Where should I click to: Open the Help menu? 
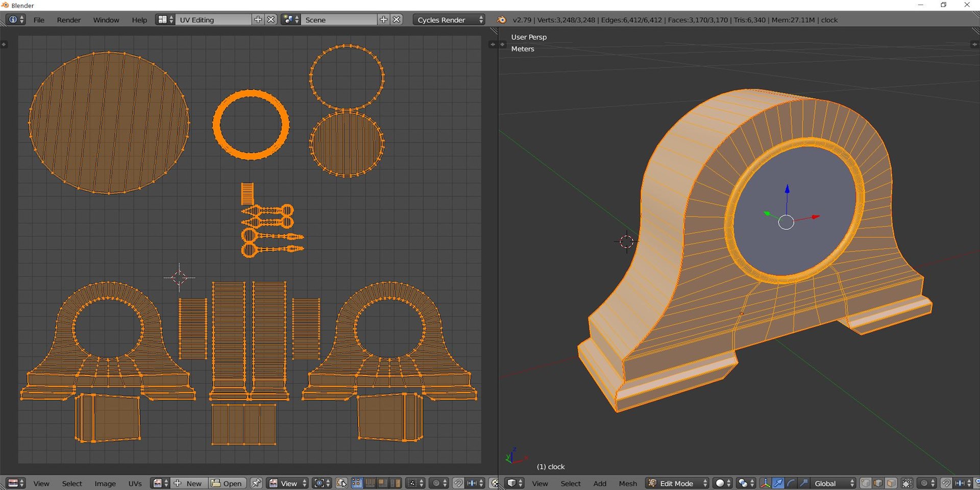click(139, 20)
